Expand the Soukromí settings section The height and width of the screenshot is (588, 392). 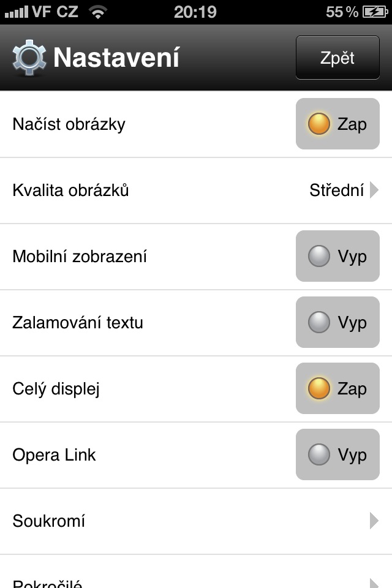(x=196, y=521)
